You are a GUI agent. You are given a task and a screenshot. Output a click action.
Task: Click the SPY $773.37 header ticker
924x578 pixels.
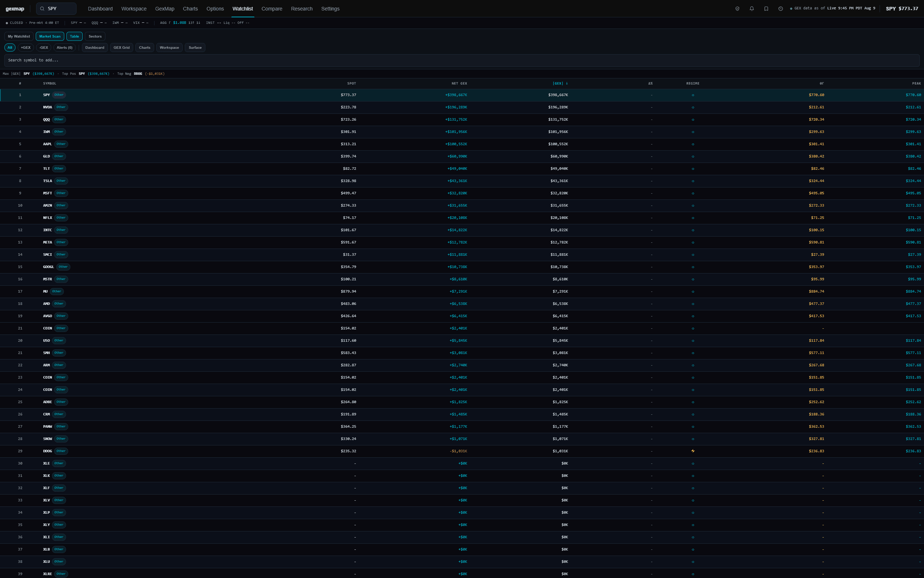(902, 9)
